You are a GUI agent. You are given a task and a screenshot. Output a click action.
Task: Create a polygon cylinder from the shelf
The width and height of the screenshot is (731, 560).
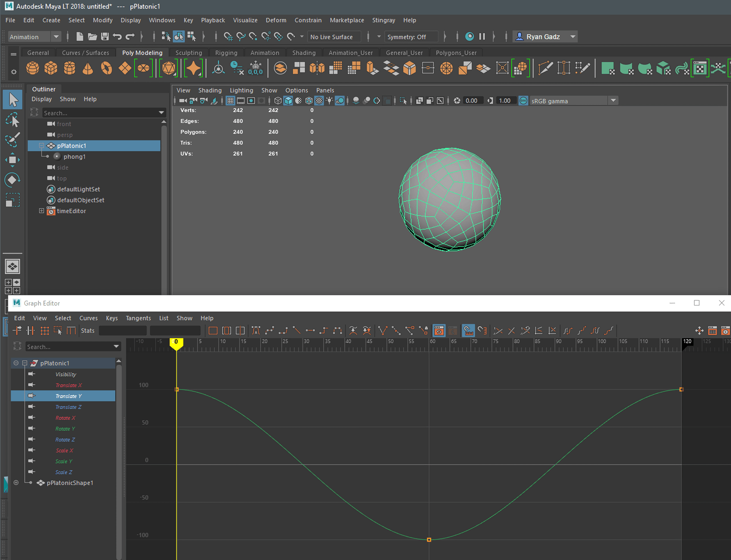point(69,69)
